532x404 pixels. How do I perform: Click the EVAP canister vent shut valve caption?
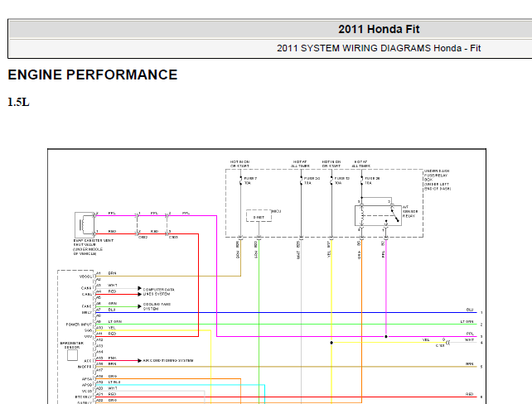click(94, 247)
